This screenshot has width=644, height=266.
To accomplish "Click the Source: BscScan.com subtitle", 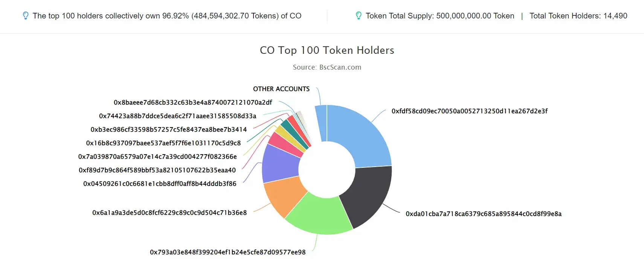I will point(327,67).
